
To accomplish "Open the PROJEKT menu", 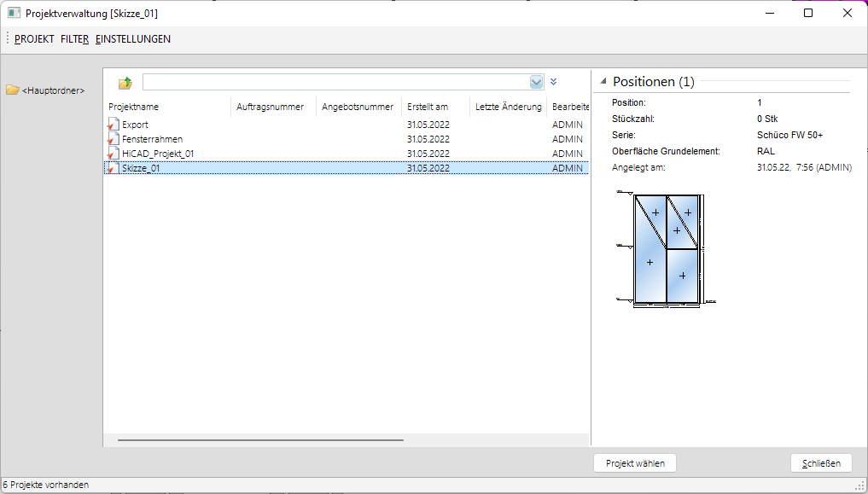I will click(x=34, y=39).
